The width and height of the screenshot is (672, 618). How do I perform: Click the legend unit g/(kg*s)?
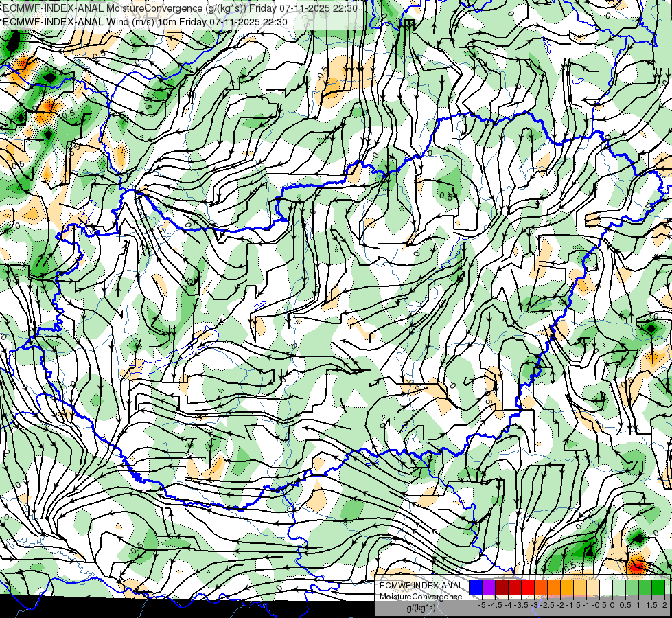click(421, 608)
